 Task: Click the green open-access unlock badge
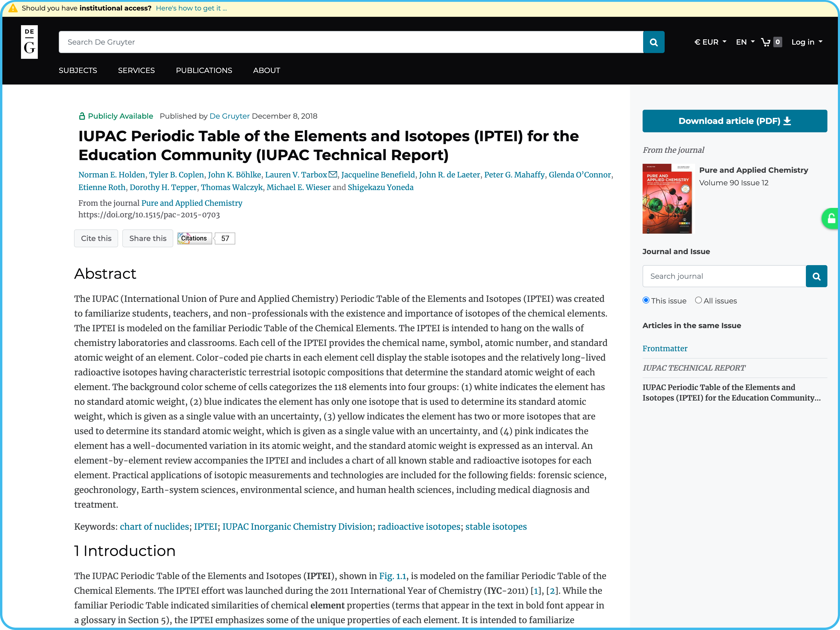(831, 218)
